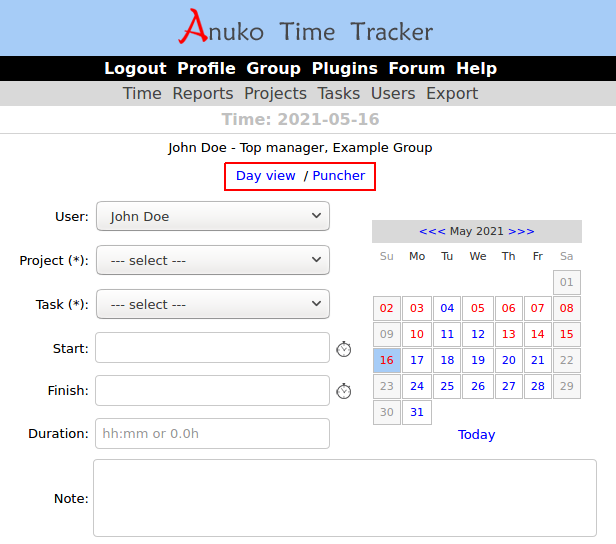Image resolution: width=616 pixels, height=544 pixels.
Task: Switch to the Time tab
Action: coord(142,93)
